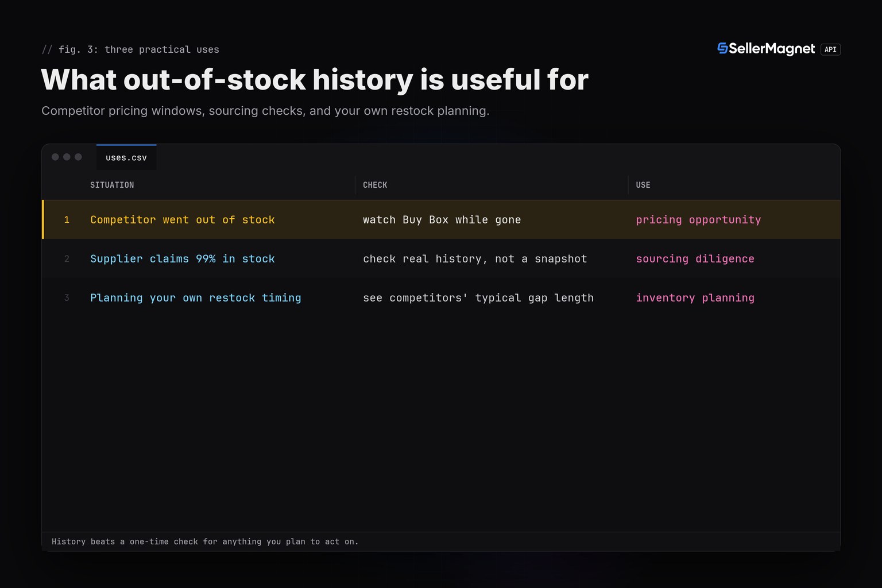The image size is (882, 588).
Task: Click the SellerMagnet brand name
Action: pos(772,49)
